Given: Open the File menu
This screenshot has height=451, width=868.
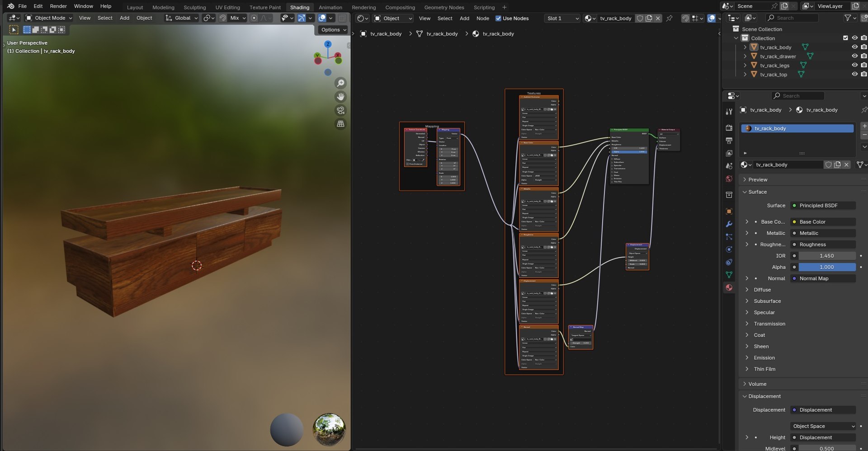Looking at the screenshot, I should pyautogui.click(x=22, y=6).
